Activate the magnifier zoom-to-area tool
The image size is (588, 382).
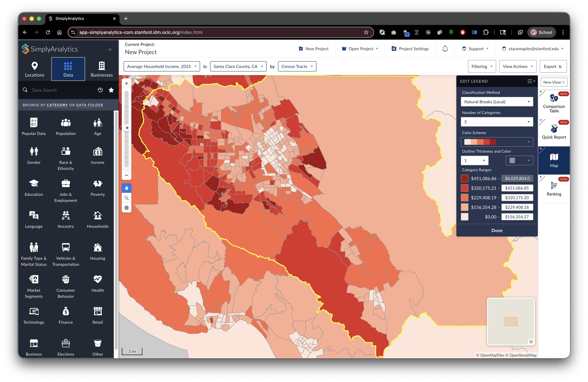point(127,198)
